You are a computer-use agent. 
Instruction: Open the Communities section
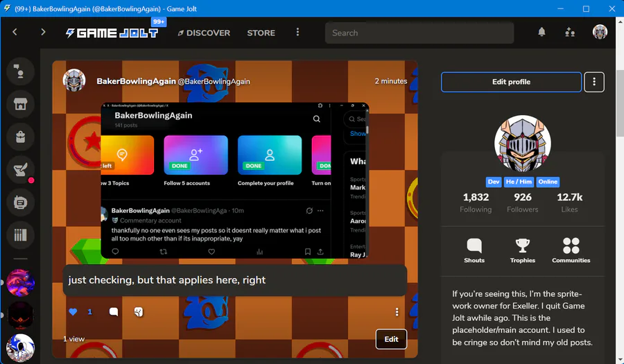pyautogui.click(x=571, y=250)
